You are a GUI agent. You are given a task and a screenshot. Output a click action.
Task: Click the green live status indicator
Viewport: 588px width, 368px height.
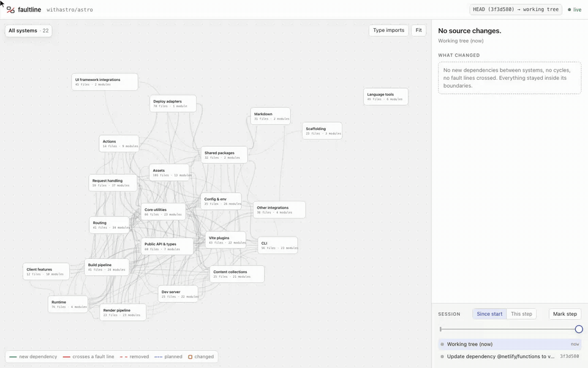(575, 10)
